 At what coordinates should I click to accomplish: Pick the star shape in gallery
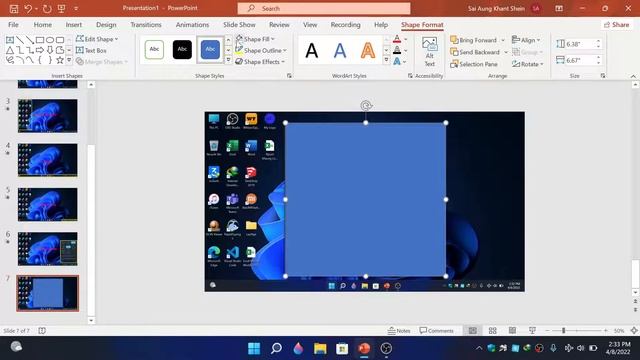60,60
